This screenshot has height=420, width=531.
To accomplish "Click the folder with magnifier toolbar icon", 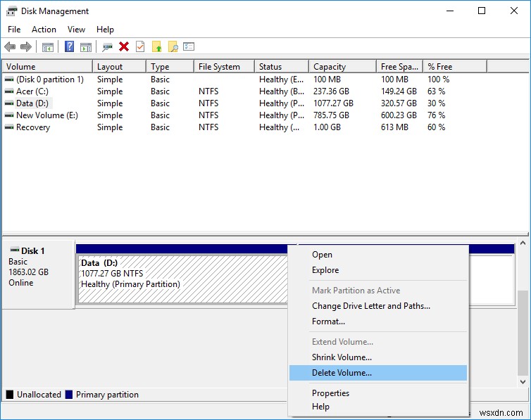I will pos(173,47).
